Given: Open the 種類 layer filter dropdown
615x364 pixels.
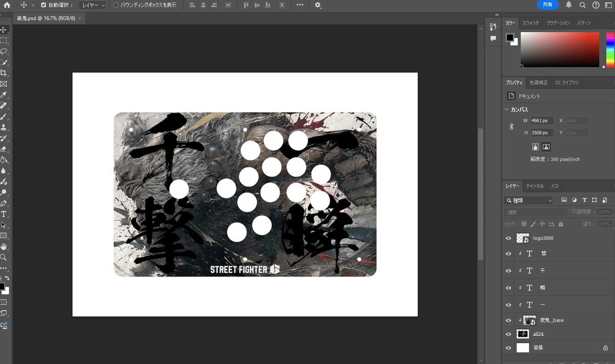Looking at the screenshot, I should [529, 200].
